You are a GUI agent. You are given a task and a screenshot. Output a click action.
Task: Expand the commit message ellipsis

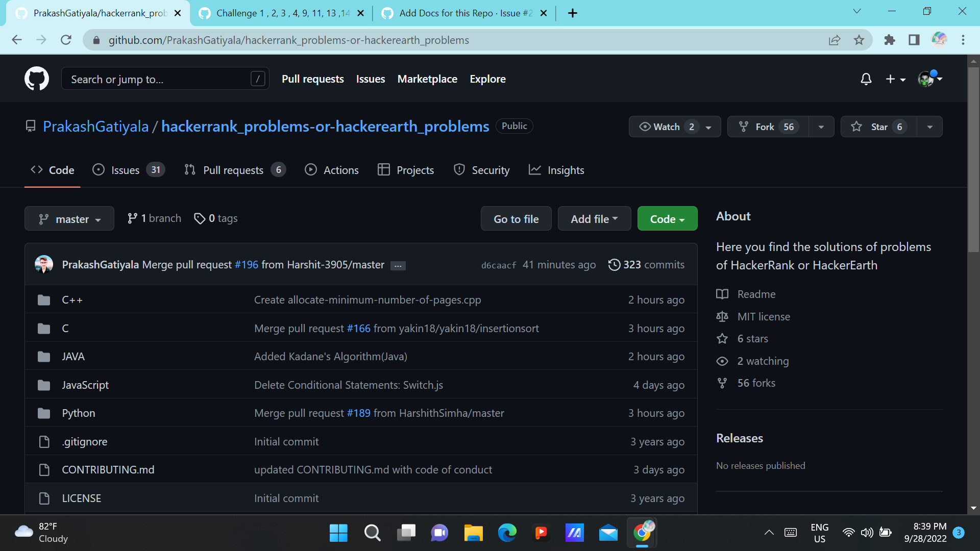pyautogui.click(x=398, y=266)
